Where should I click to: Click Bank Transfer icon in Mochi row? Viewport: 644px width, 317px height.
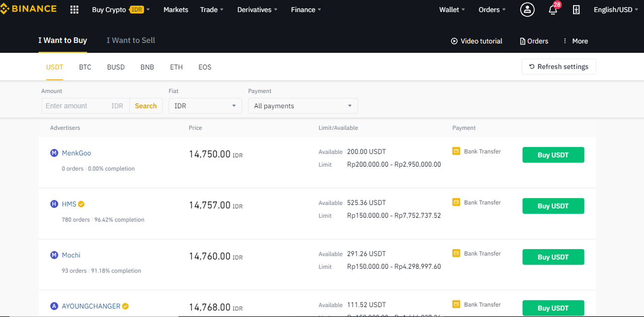pos(456,253)
